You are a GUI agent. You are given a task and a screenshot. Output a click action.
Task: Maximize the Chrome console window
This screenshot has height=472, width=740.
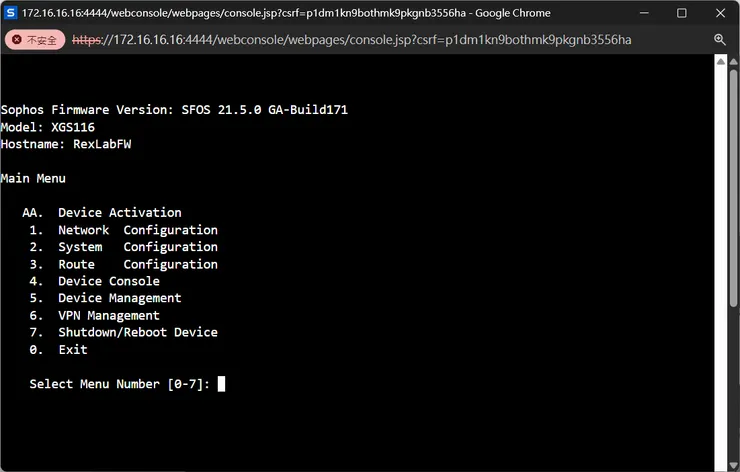682,13
